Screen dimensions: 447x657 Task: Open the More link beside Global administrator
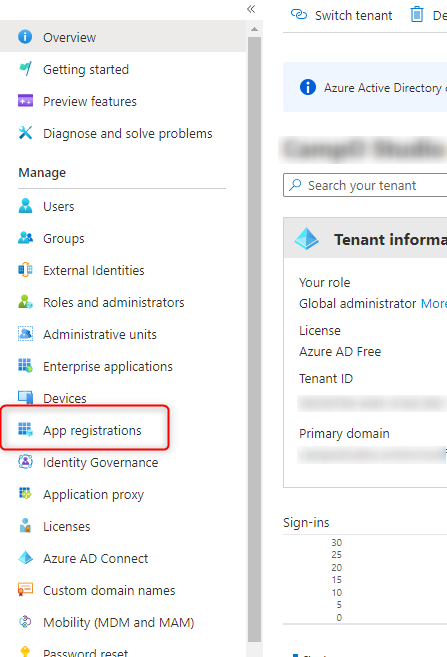tap(434, 303)
